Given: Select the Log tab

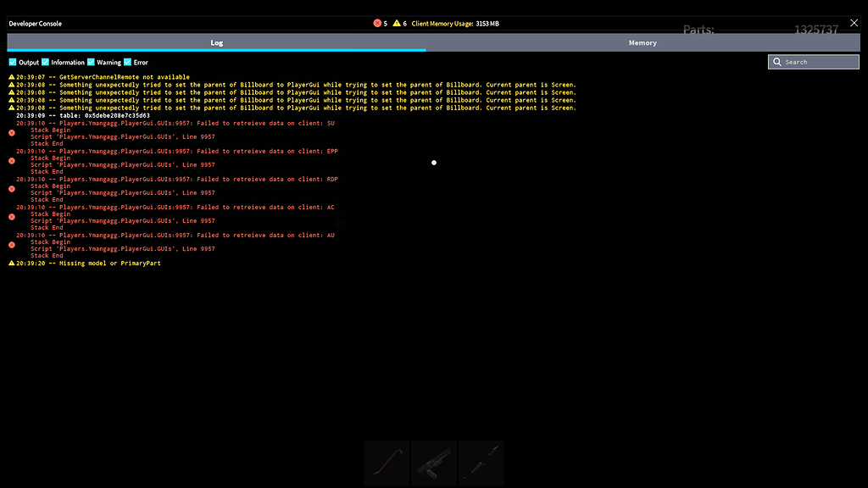Looking at the screenshot, I should coord(216,42).
